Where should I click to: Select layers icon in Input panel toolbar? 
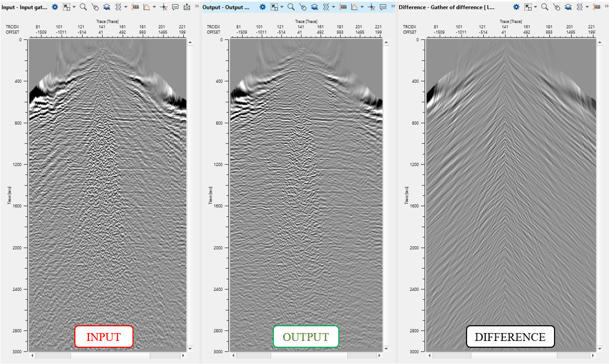point(106,7)
